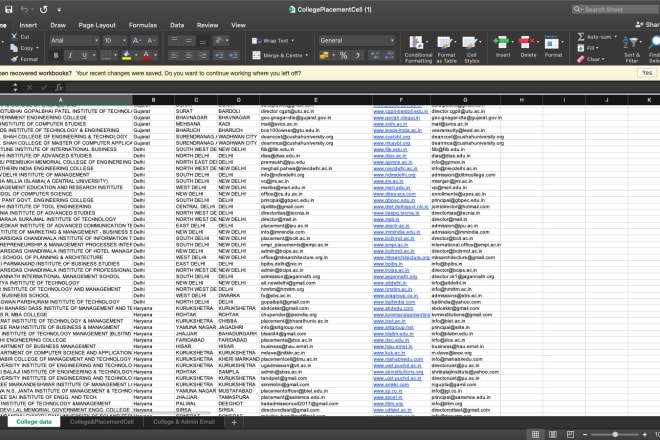The image size is (660, 440).
Task: Center align text horizontally
Action: [x=188, y=56]
